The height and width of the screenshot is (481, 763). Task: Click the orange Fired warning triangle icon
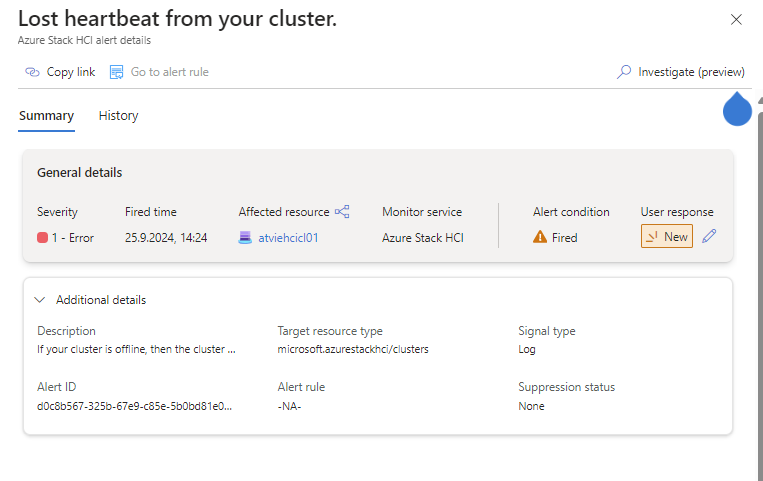[540, 238]
